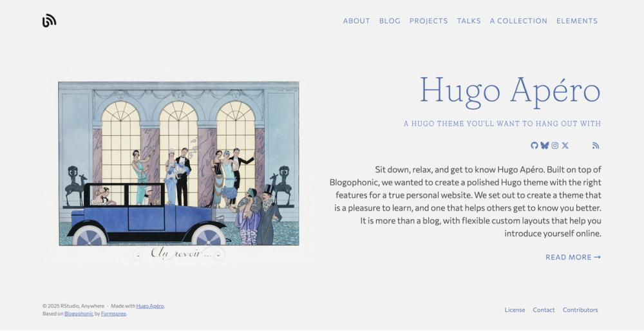Open the RSS feed icon
The height and width of the screenshot is (331, 644).
(x=596, y=146)
